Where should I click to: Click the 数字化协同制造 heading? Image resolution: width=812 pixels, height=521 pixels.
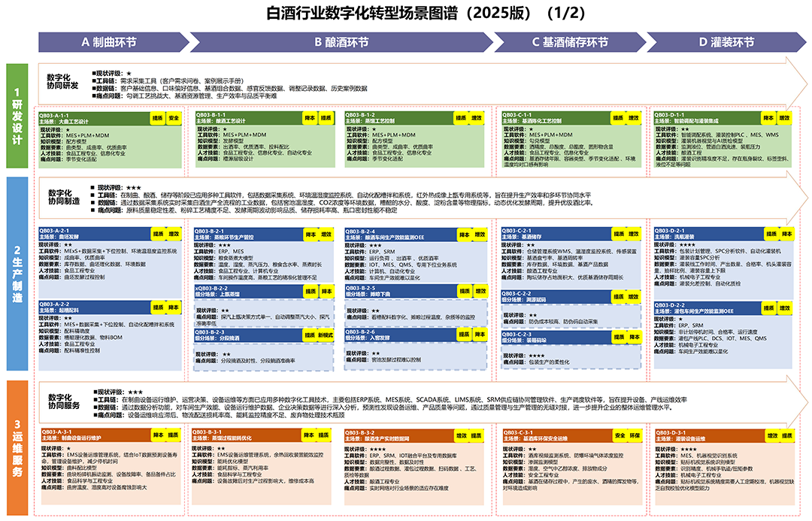click(x=65, y=197)
